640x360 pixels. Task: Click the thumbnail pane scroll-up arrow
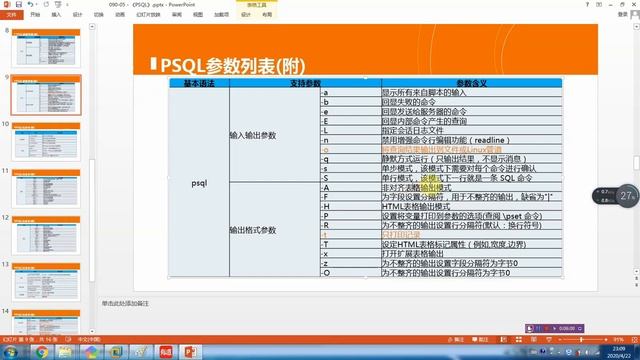coord(92,27)
